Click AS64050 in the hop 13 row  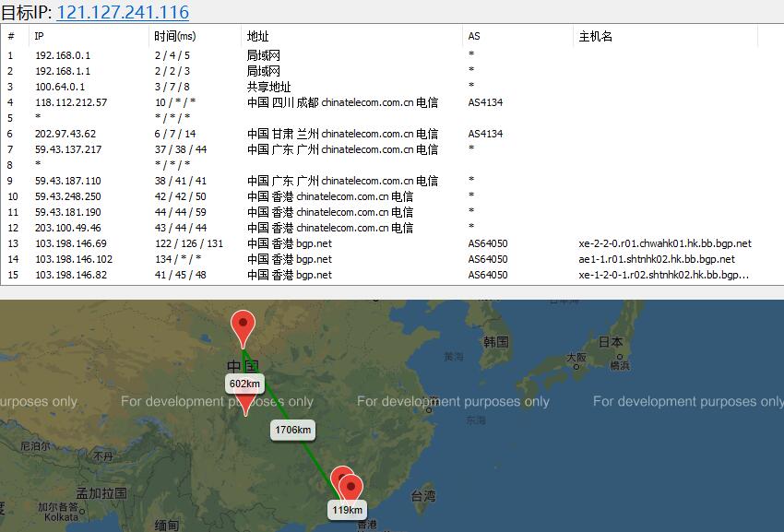[488, 243]
